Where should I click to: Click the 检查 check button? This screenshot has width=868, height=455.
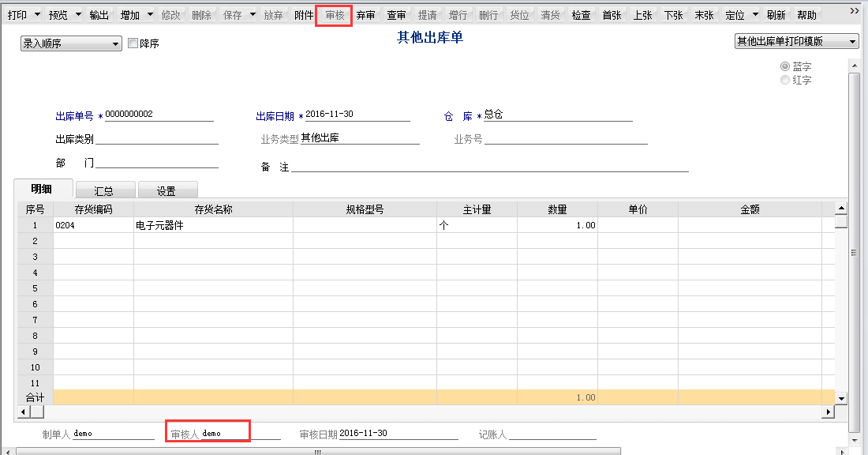coord(582,13)
